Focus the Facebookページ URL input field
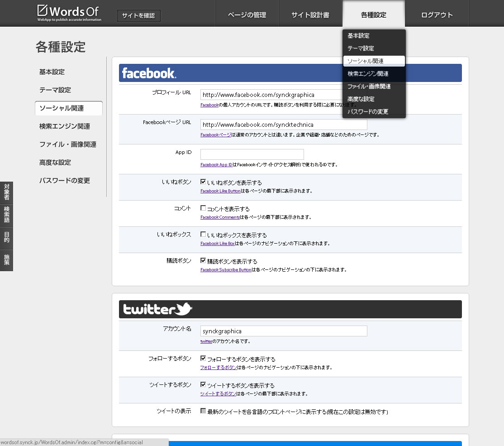 click(284, 125)
